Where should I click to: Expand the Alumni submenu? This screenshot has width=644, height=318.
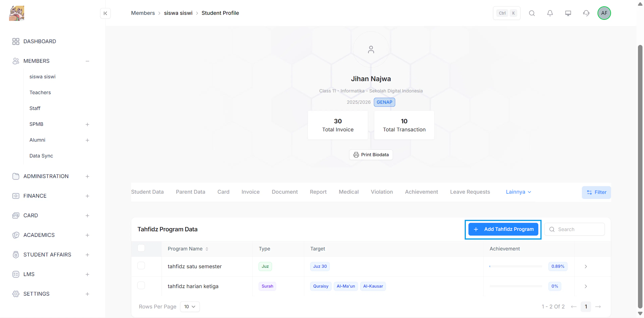click(87, 140)
